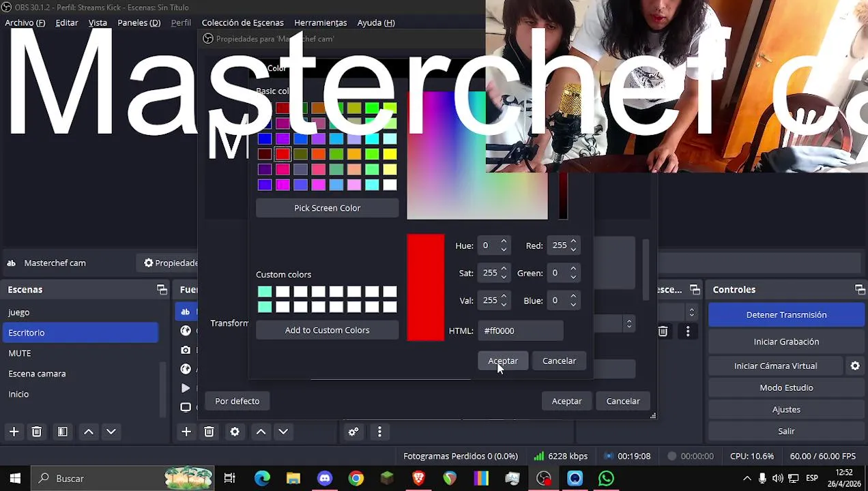Viewport: 868px width, 491px height.
Task: Remove transition with the trash icon
Action: 663,331
